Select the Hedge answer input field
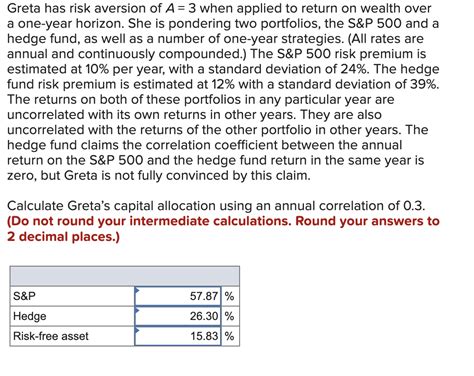 [178, 316]
